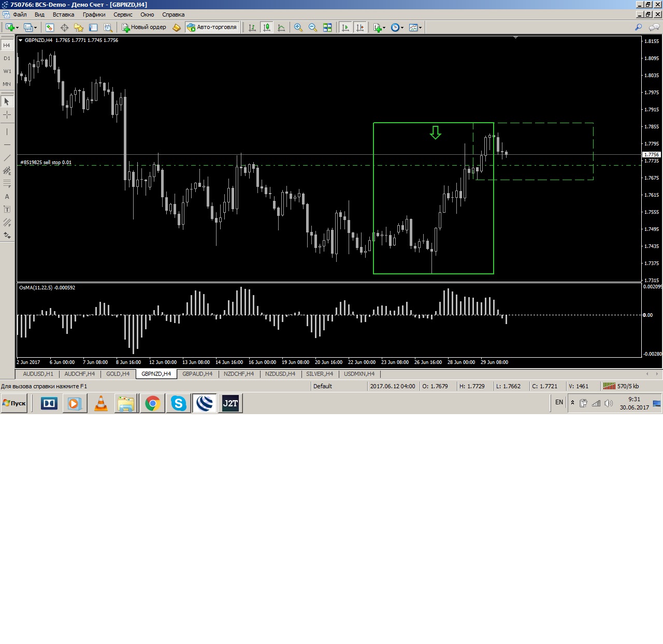Click the Templates icon
Viewport: 663px width, 644px height.
(413, 27)
